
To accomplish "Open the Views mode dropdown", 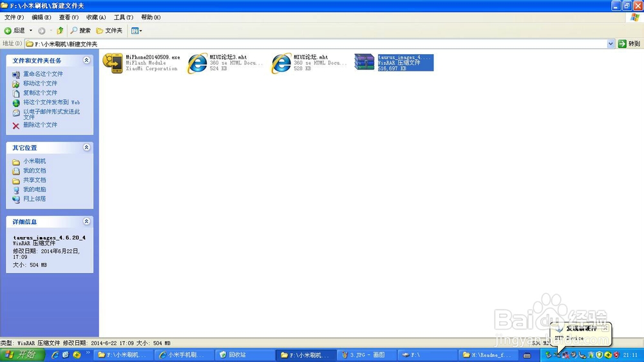I will pos(137,30).
